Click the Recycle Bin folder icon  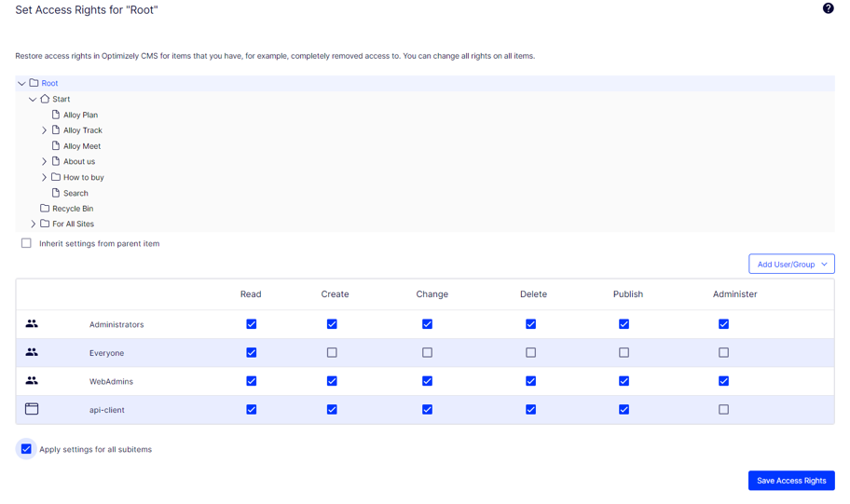[x=44, y=209]
